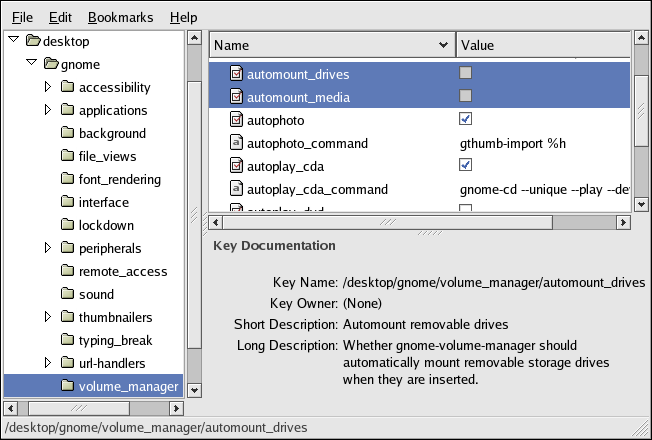The image size is (652, 440).
Task: Sort keys by Name column header
Action: pyautogui.click(x=330, y=45)
